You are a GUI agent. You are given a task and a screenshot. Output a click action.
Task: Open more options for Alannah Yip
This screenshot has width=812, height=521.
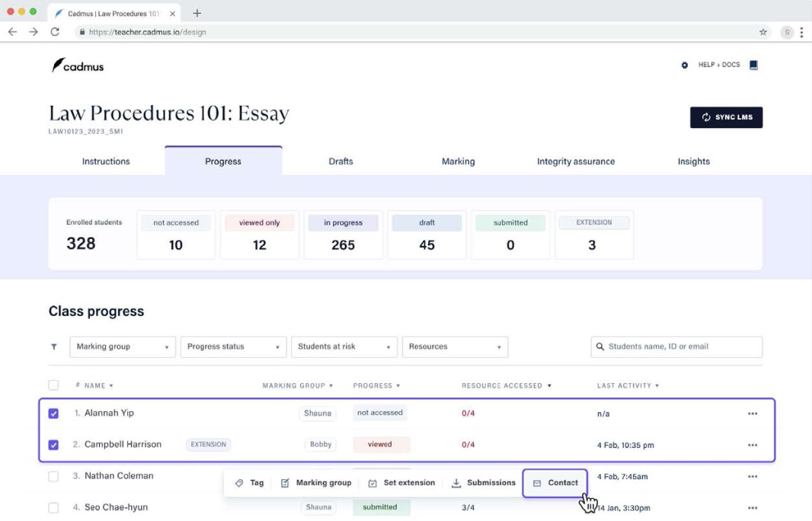coord(753,414)
